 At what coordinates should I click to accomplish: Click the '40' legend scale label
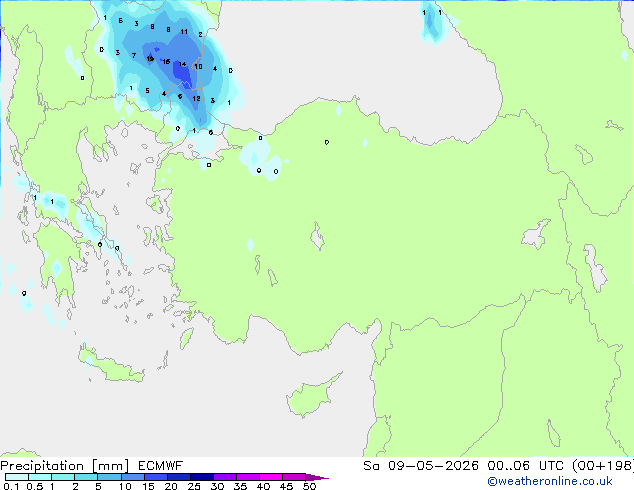point(263,486)
